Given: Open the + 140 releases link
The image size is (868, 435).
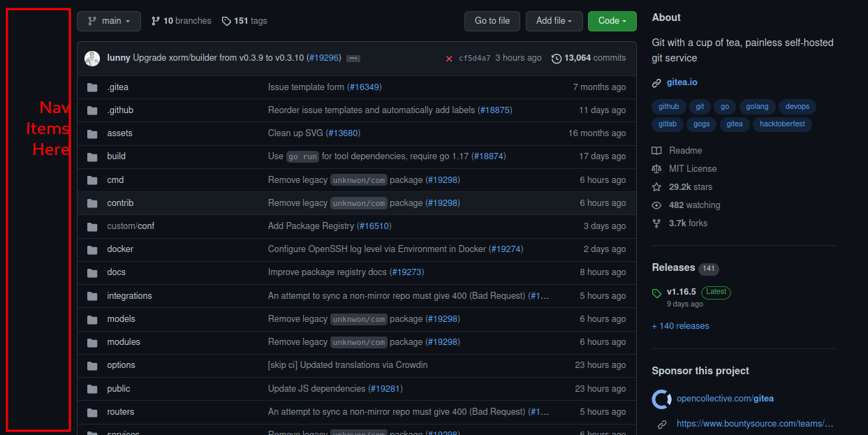Looking at the screenshot, I should [x=680, y=326].
